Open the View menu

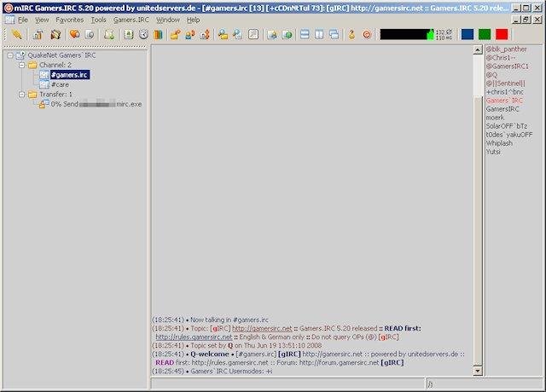point(42,20)
